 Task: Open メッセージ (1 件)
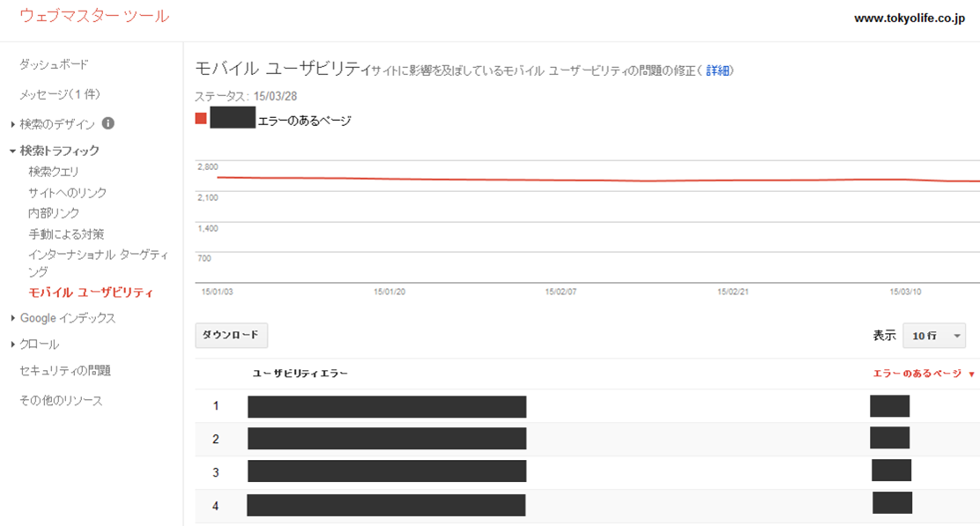(60, 94)
